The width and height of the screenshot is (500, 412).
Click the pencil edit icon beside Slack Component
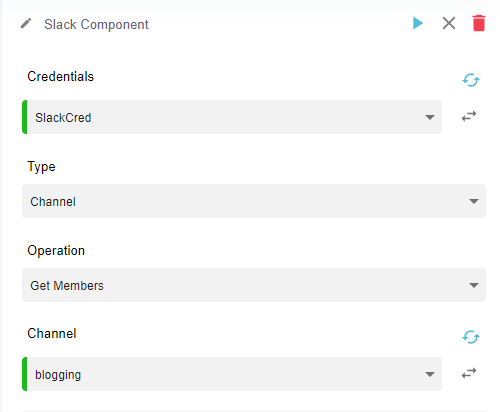pyautogui.click(x=26, y=23)
